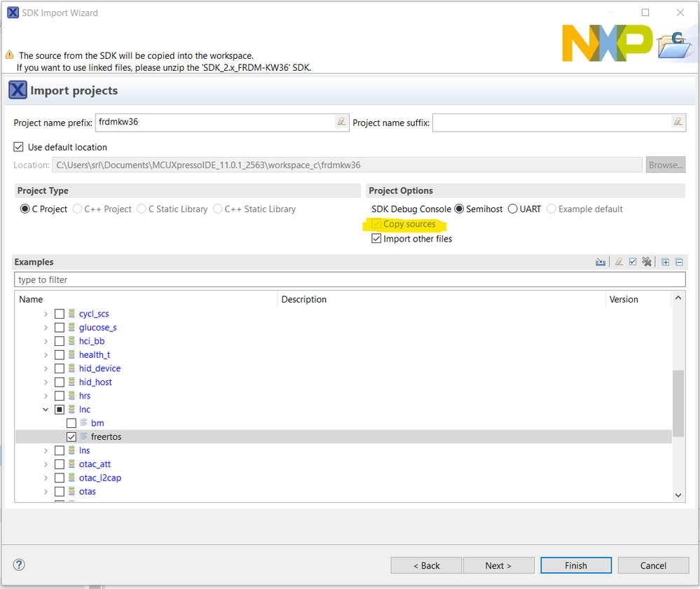Screen dimensions: 700x589
Task: Select the otac_l2cap example label
Action: coord(100,478)
